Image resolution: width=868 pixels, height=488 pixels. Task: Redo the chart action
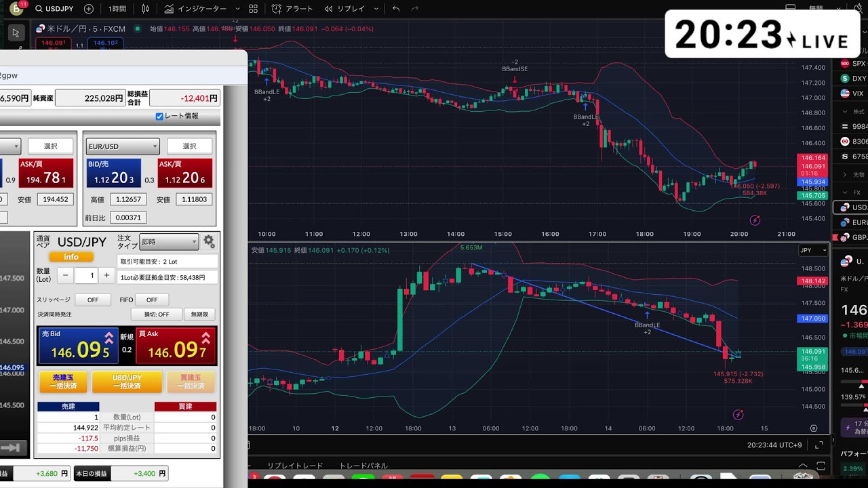coord(415,9)
